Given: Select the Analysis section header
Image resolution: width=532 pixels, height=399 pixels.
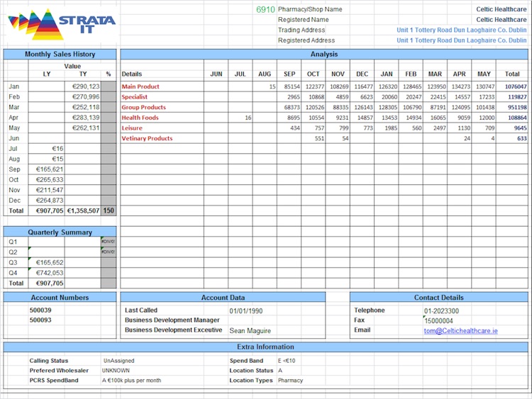Looking at the screenshot, I should point(324,55).
